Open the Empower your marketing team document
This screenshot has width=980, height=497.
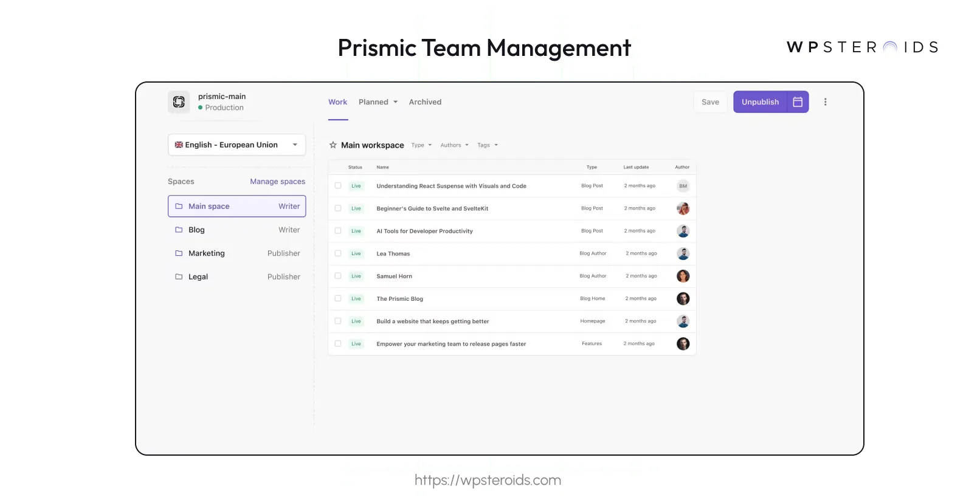451,344
